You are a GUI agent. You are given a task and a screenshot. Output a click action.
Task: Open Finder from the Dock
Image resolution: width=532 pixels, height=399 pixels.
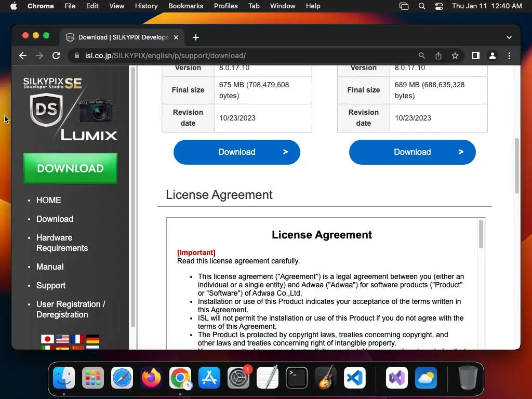tap(64, 378)
